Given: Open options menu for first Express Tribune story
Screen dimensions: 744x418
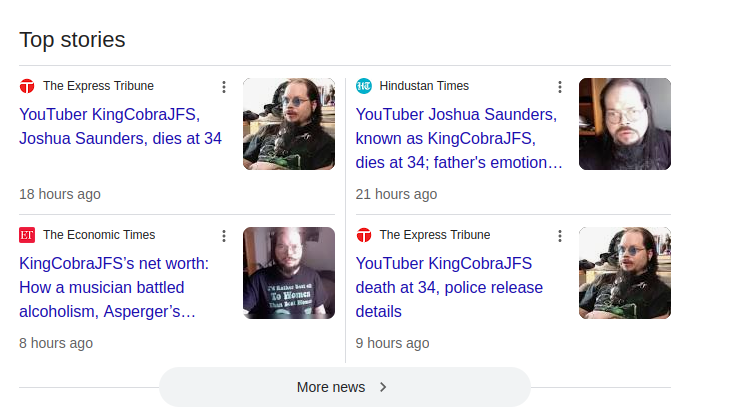Looking at the screenshot, I should [224, 87].
